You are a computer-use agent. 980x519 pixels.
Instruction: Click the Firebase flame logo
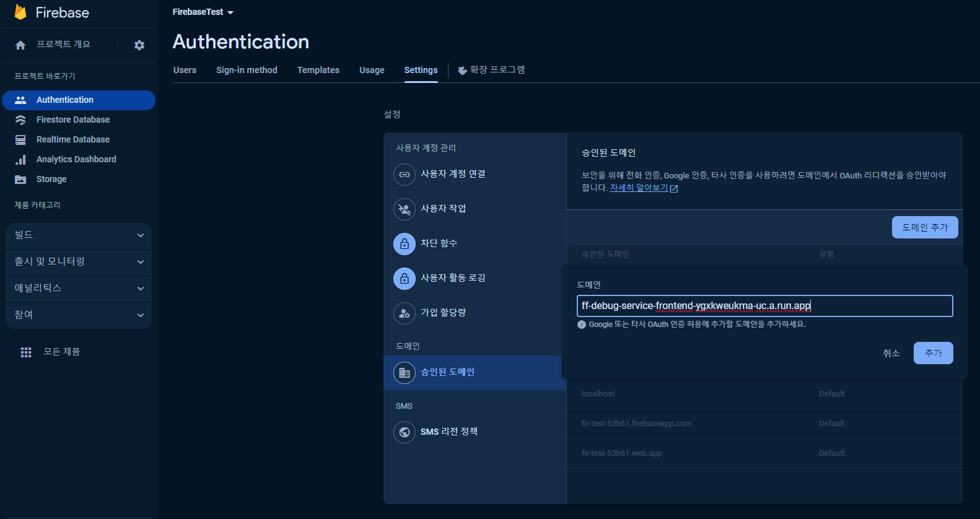point(20,12)
